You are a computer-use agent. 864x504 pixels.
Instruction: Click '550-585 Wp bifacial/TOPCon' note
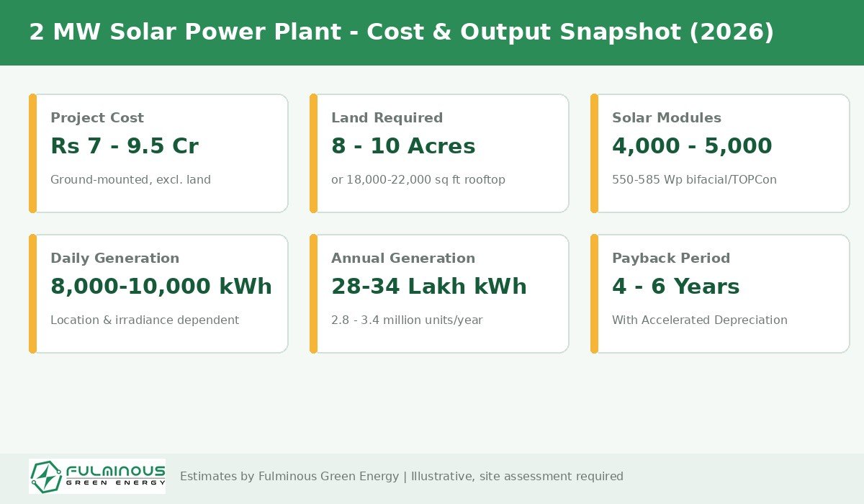click(694, 180)
